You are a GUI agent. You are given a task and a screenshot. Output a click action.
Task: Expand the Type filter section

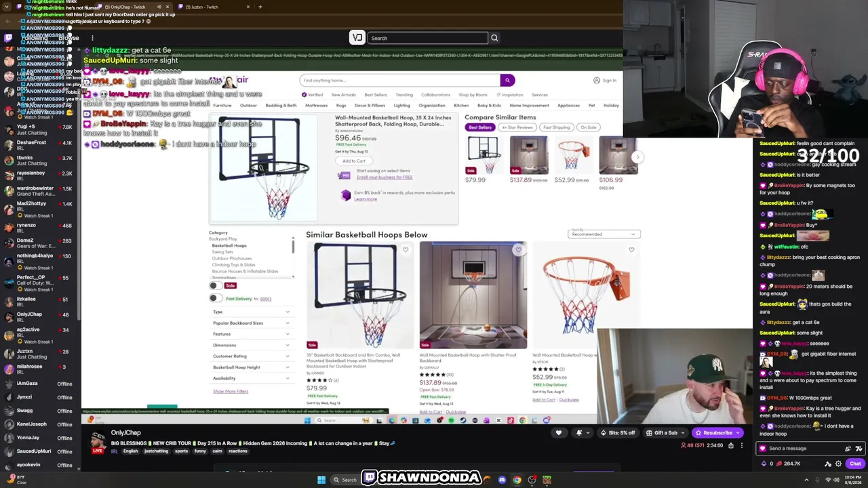(252, 312)
